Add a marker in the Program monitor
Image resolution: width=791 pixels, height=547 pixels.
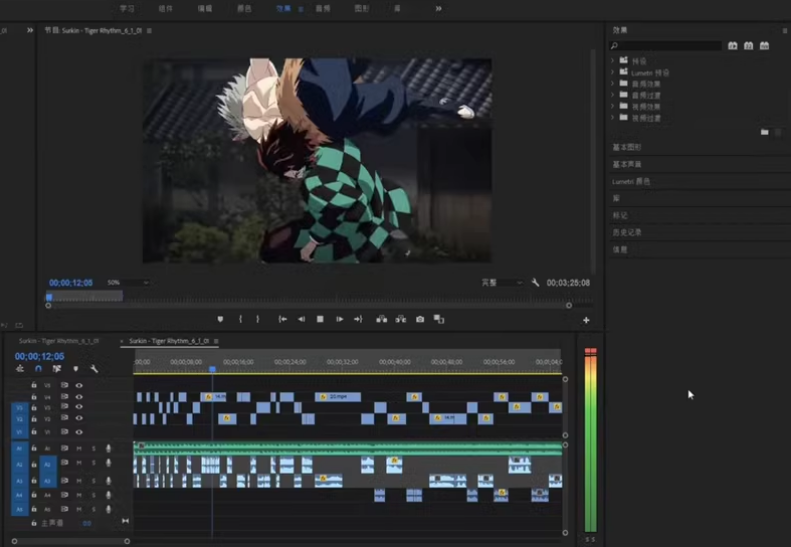(x=221, y=319)
